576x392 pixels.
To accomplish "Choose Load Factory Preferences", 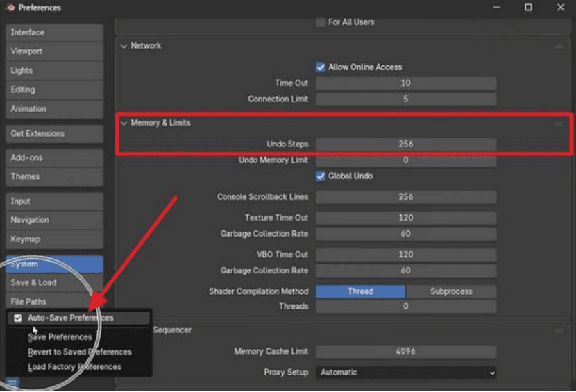I will 79,366.
